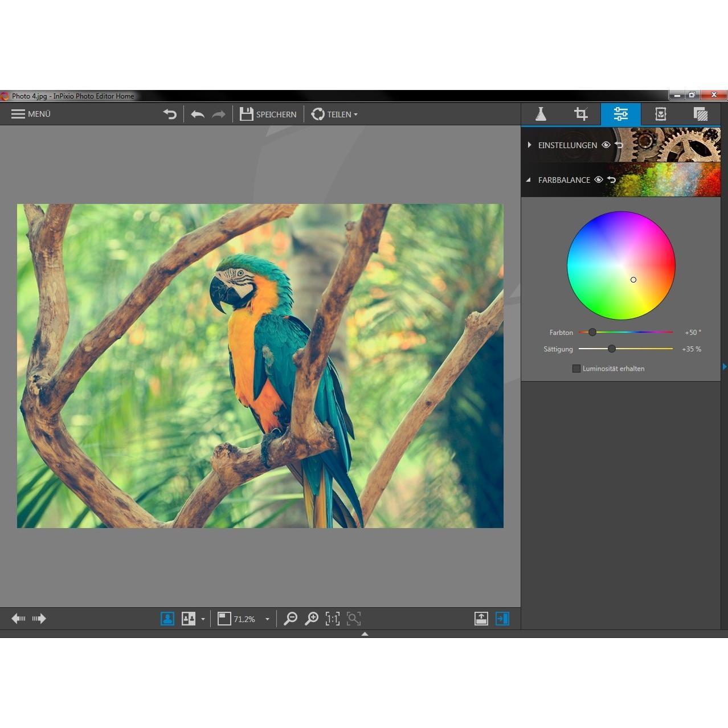The height and width of the screenshot is (728, 728).
Task: Open the flask presets tab
Action: pyautogui.click(x=541, y=114)
